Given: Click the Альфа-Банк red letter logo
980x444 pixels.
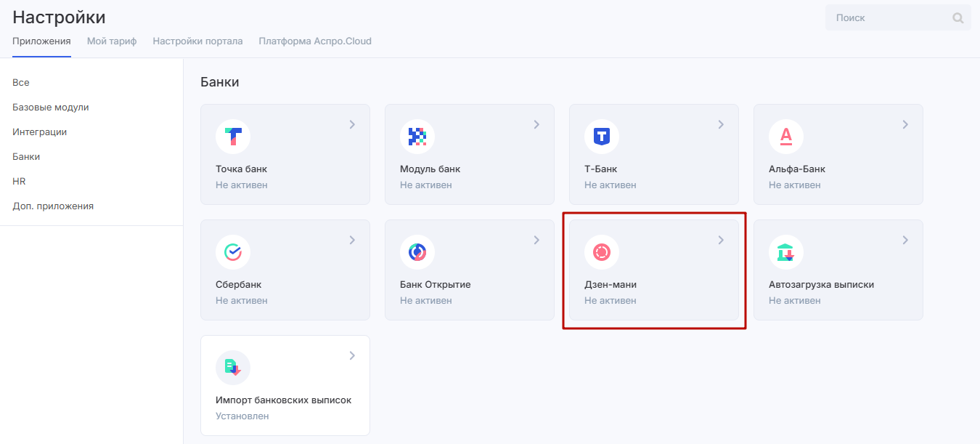Looking at the screenshot, I should (786, 137).
